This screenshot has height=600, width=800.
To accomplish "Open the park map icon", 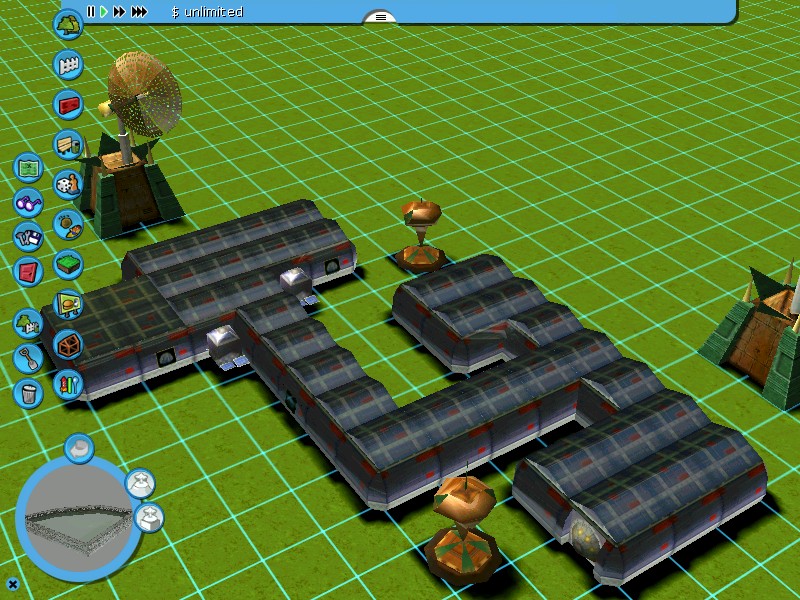I will [29, 167].
